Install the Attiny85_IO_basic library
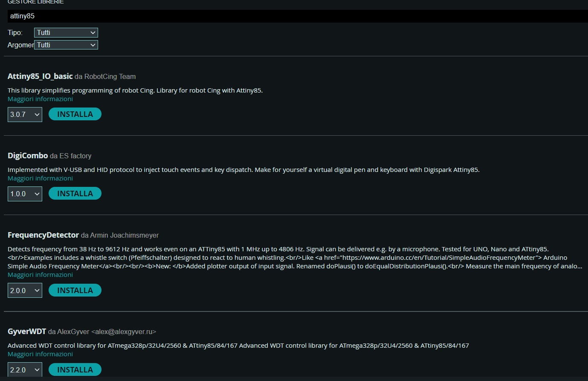Screen dimensions: 588x381 click(x=75, y=114)
